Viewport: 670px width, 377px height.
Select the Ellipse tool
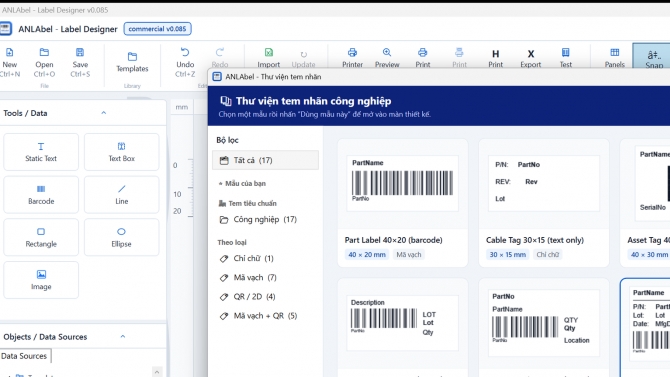pos(121,237)
